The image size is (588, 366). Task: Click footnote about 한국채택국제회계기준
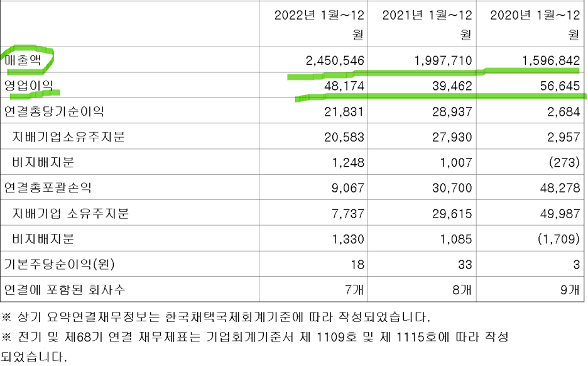coord(215,318)
